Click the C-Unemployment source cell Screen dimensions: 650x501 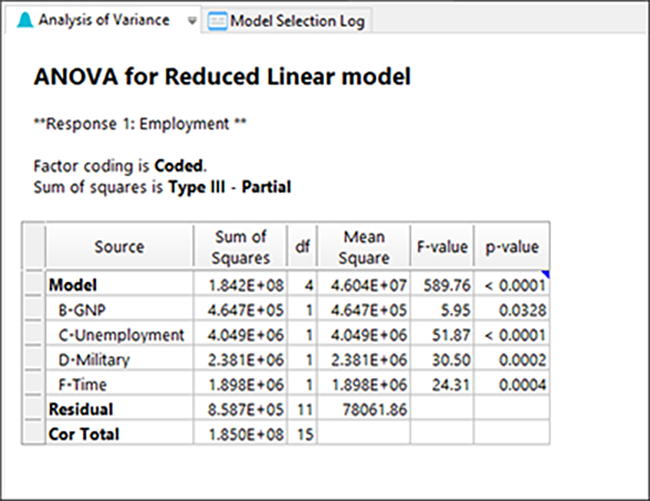point(119,335)
